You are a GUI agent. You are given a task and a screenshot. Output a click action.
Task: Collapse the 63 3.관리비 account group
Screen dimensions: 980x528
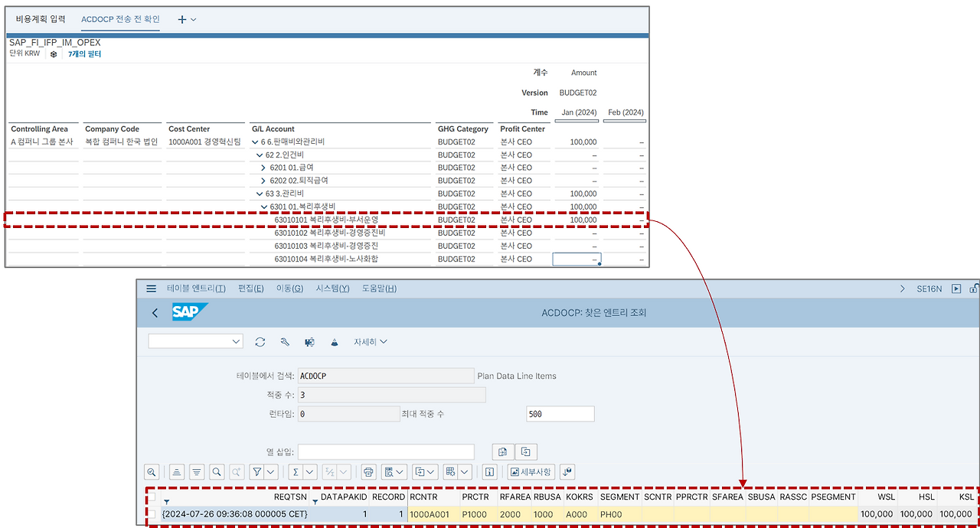[259, 193]
